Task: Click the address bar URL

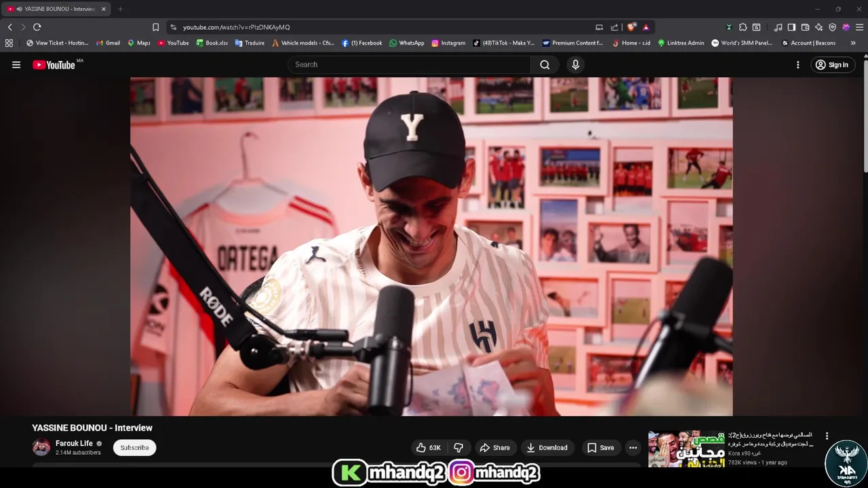Action: [237, 27]
